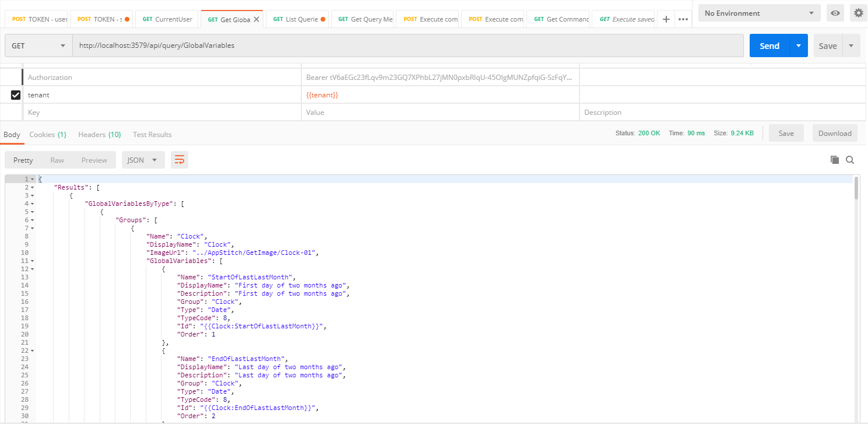Uncheck the tenant header checkbox
Image resolution: width=868 pixels, height=424 pixels.
click(x=16, y=94)
